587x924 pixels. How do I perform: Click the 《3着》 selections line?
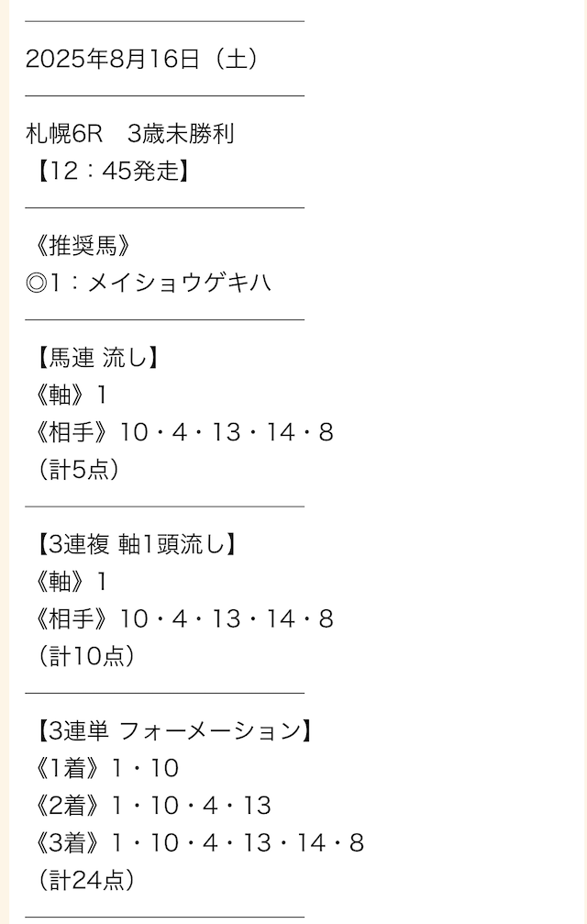coord(195,843)
